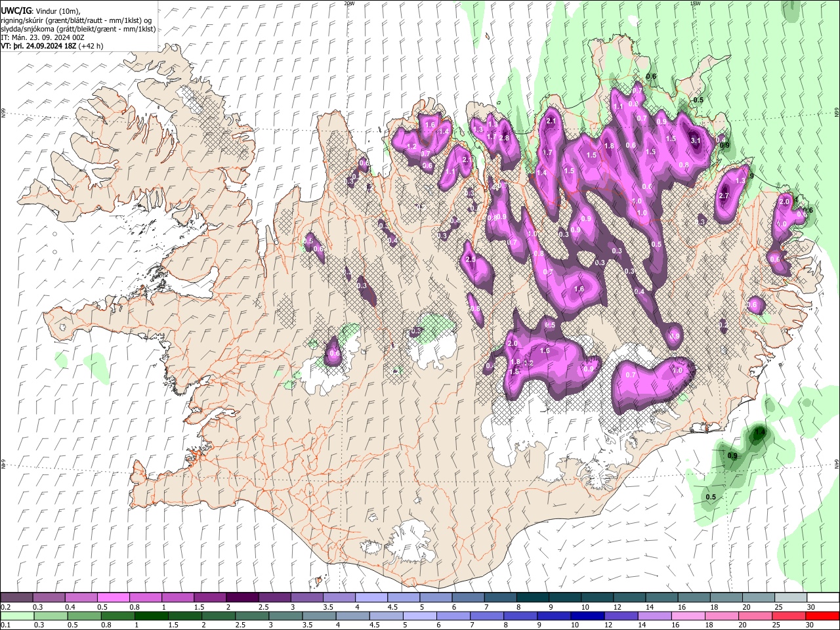Click the header text 'UWC/IG: Vindur (10m),'
This screenshot has width=840, height=630.
40,11
